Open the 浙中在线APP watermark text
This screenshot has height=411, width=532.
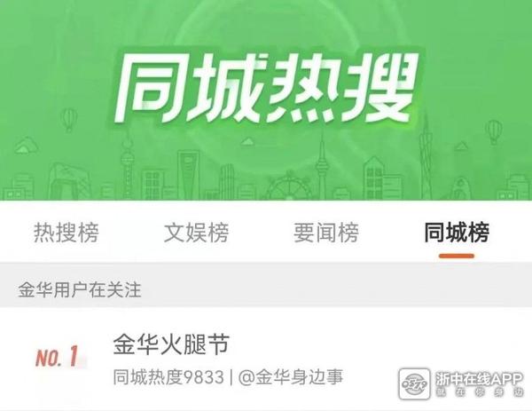pyautogui.click(x=479, y=379)
